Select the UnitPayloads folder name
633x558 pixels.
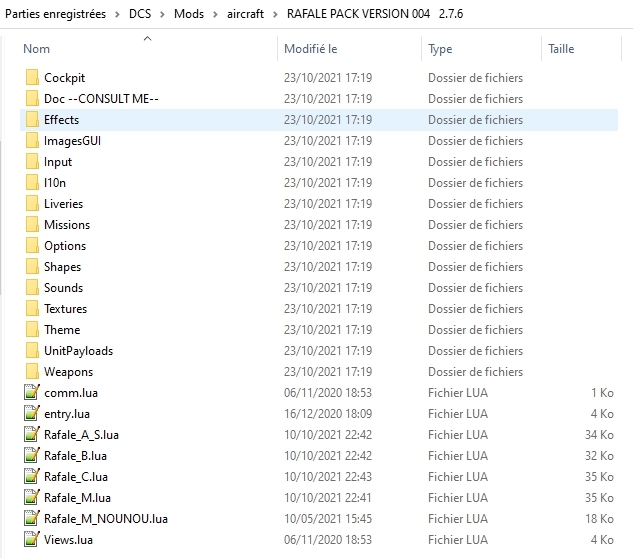78,351
